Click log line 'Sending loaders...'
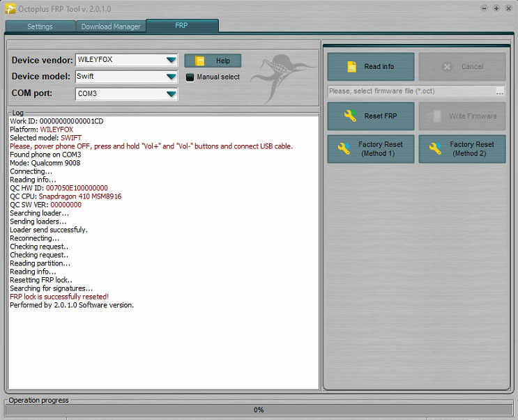Image resolution: width=518 pixels, height=420 pixels. click(38, 221)
